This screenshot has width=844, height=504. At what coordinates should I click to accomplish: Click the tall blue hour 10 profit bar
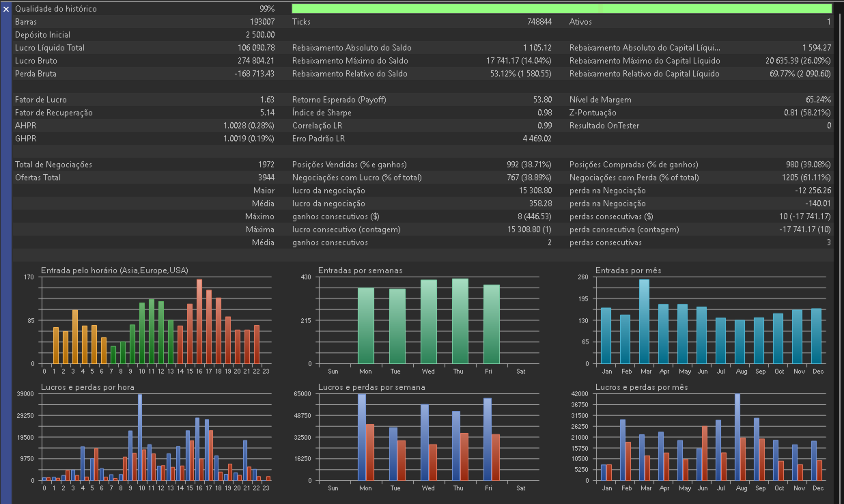(x=140, y=437)
